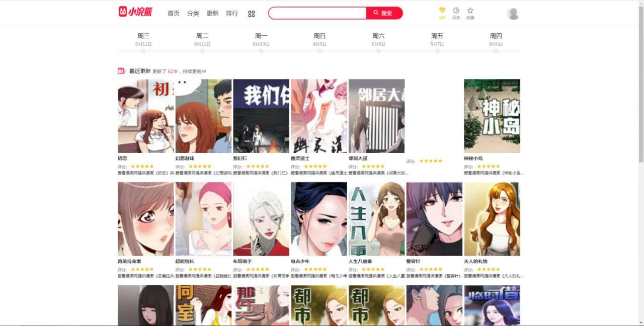Open the 神秘小岛 comic cover
644x326 pixels.
tap(492, 116)
